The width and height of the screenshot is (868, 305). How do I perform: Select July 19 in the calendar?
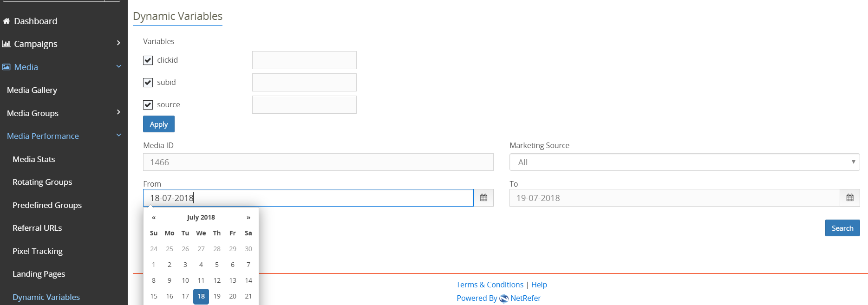coord(217,296)
